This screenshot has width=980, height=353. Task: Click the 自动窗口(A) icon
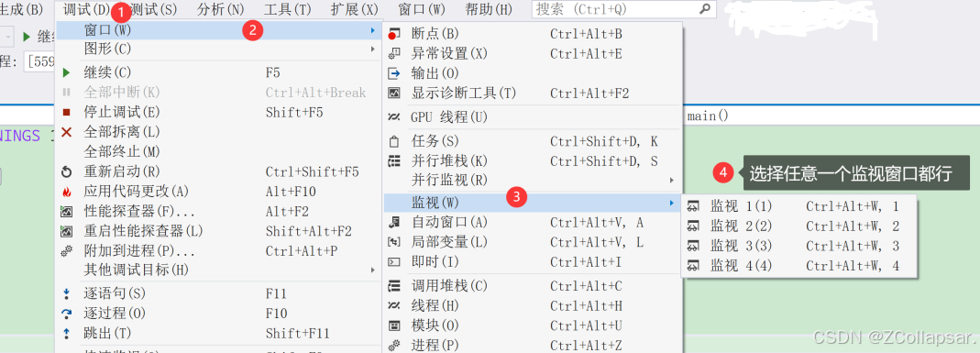pos(394,222)
